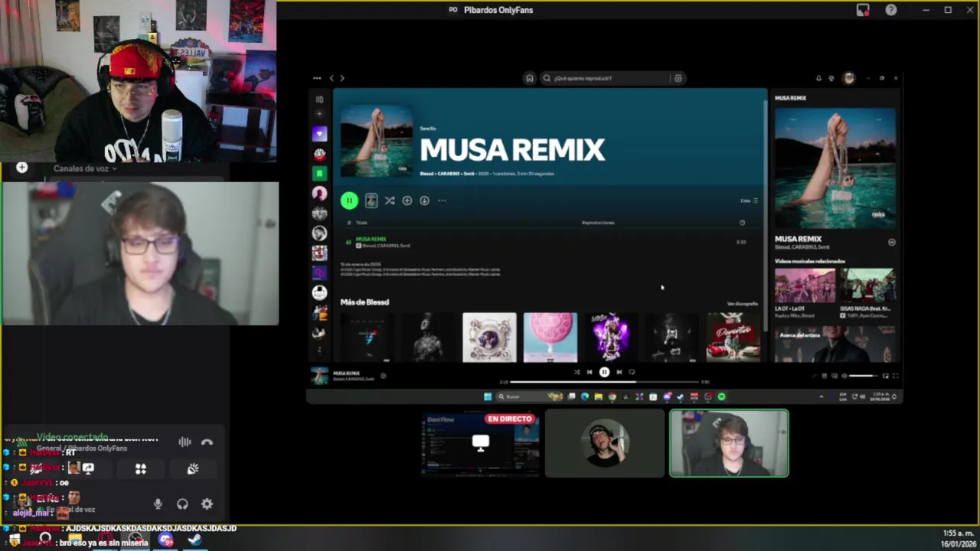980x551 pixels.
Task: Open the notifications bell in Spotify
Action: 818,78
